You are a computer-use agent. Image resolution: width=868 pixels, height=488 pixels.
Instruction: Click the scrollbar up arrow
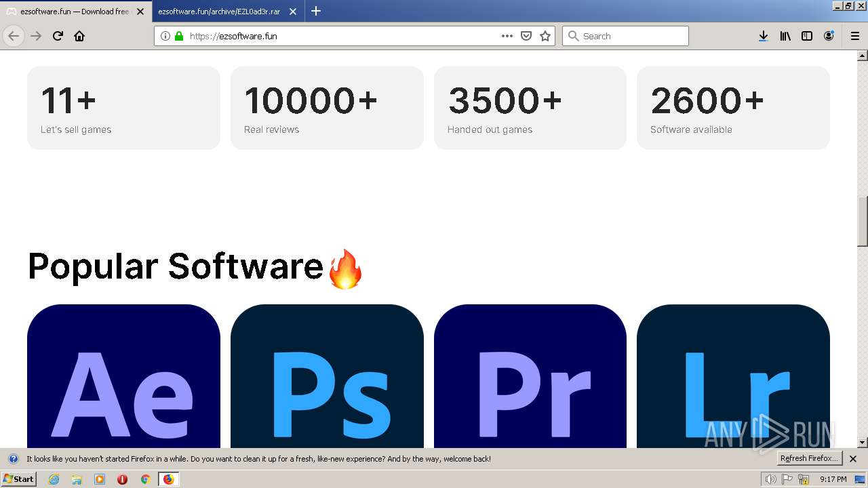pyautogui.click(x=862, y=55)
